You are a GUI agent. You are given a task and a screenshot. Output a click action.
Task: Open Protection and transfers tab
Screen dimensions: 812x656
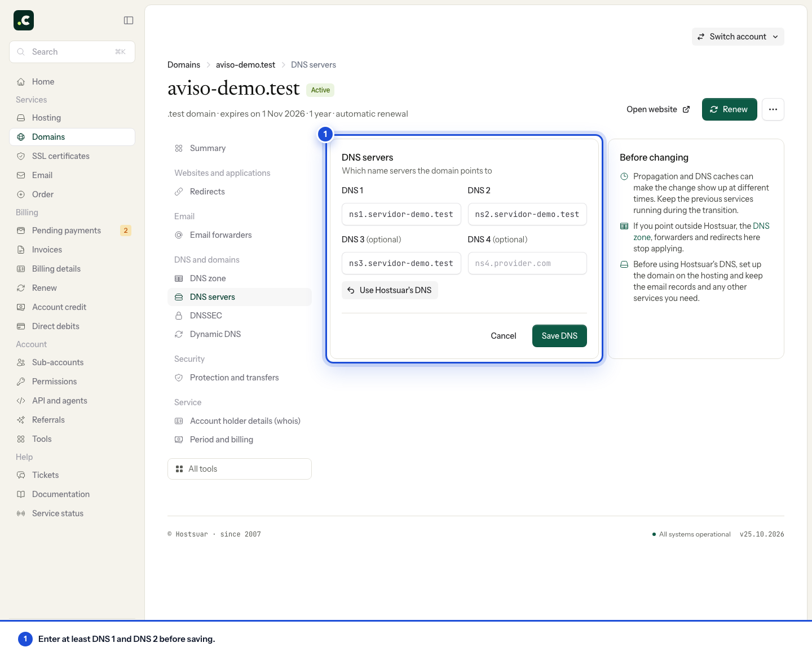[240, 378]
